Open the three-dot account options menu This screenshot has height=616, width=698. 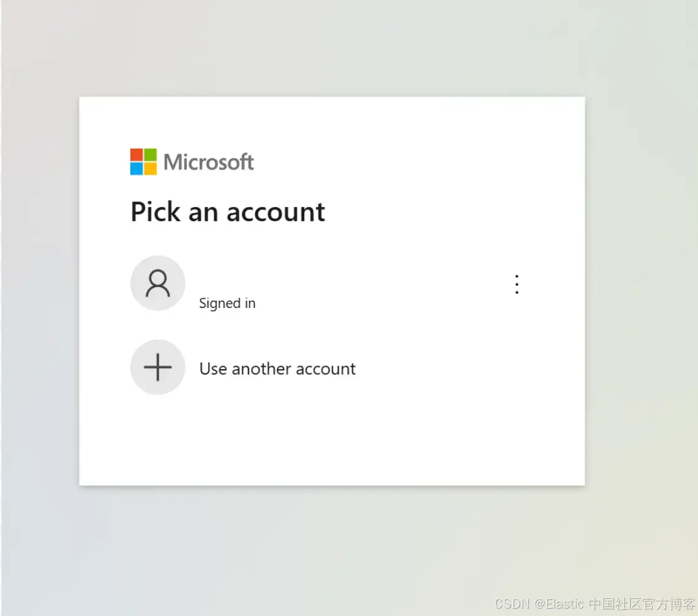[x=517, y=284]
